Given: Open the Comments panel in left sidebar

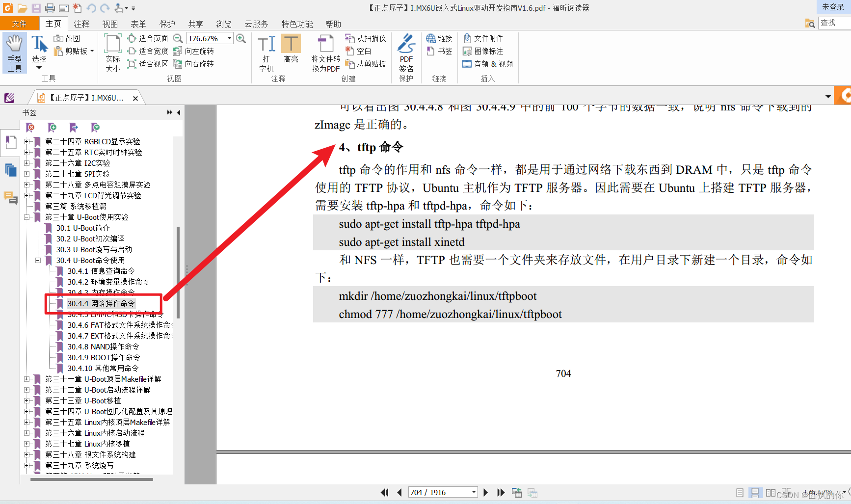Looking at the screenshot, I should (10, 198).
